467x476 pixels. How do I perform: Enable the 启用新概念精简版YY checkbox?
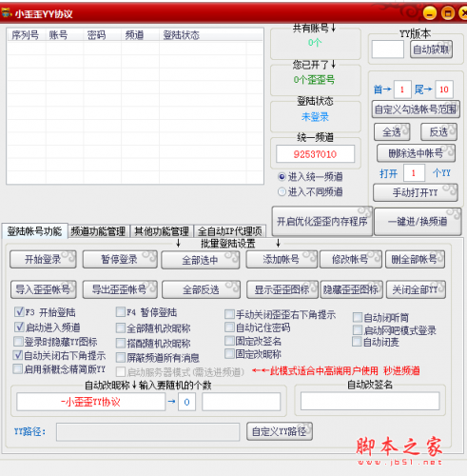point(17,369)
